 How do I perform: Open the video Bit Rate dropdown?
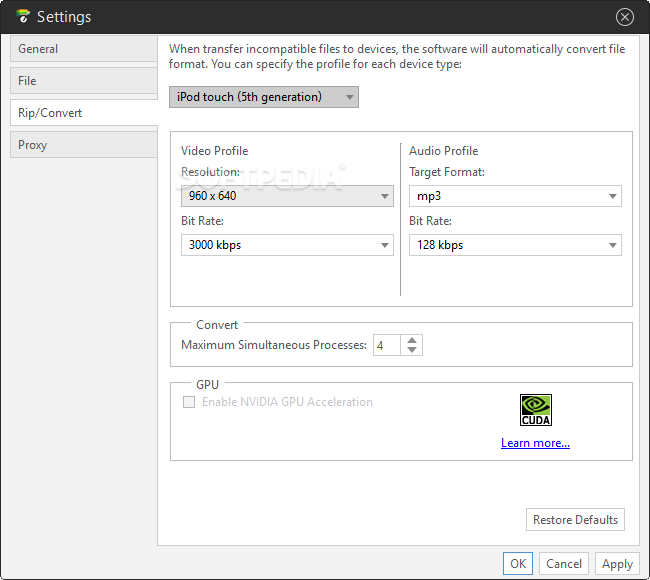pyautogui.click(x=287, y=245)
